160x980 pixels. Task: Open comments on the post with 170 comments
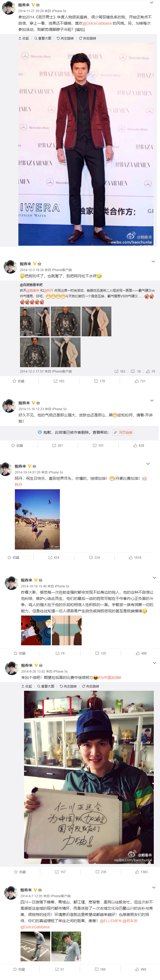point(99,381)
